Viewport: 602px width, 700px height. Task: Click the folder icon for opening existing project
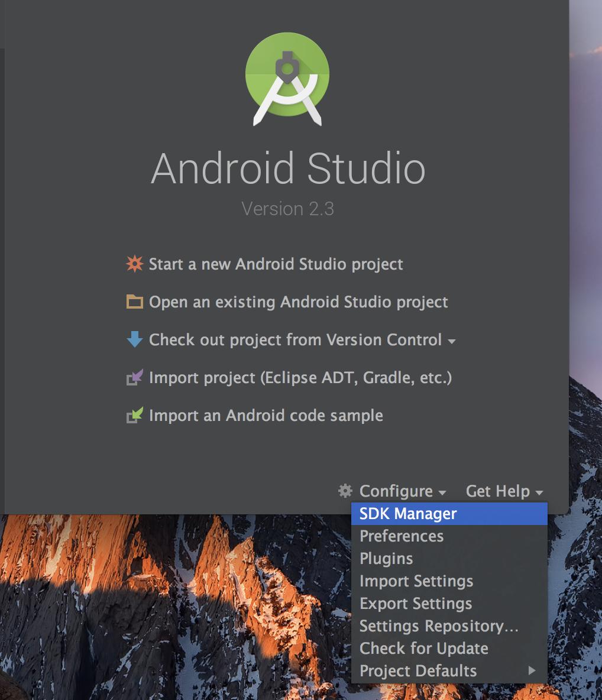pyautogui.click(x=134, y=302)
